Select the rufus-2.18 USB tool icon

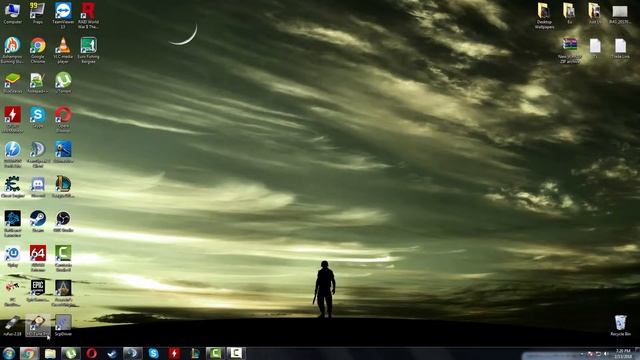click(12, 325)
